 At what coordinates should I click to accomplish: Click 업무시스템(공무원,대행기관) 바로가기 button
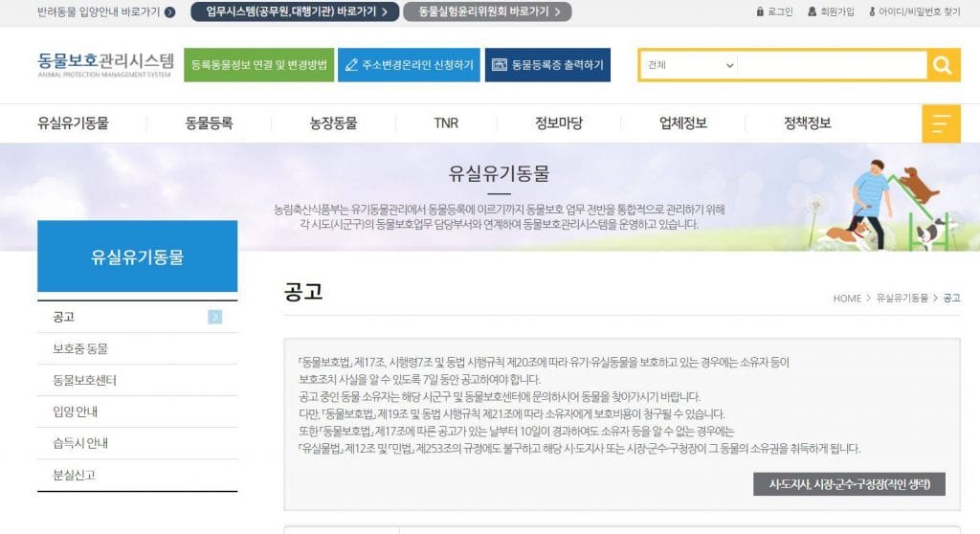[295, 11]
